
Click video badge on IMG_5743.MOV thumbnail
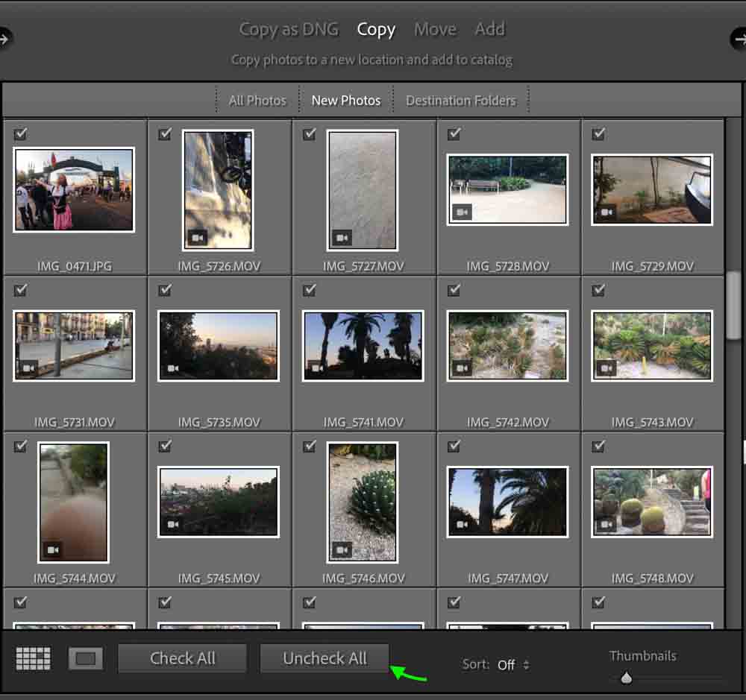point(606,368)
